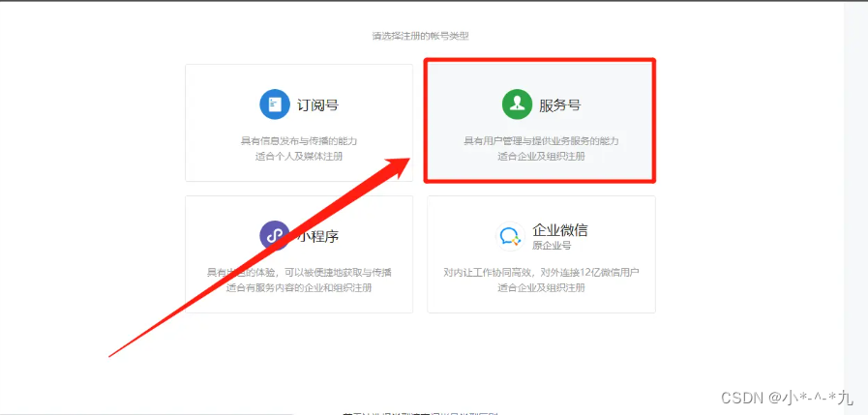868x415 pixels.
Task: Click the 原企业号 subtitle text
Action: pyautogui.click(x=552, y=246)
